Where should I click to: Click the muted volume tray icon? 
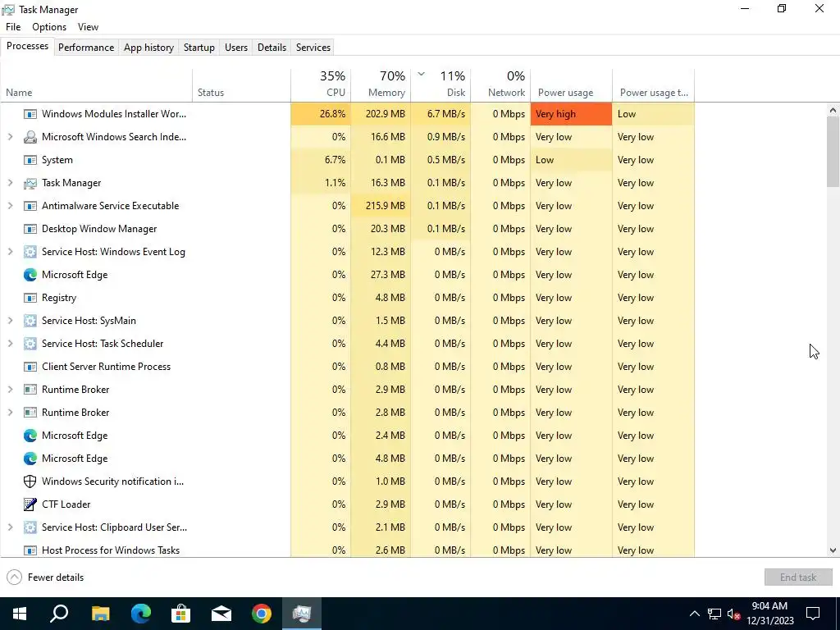pos(734,614)
